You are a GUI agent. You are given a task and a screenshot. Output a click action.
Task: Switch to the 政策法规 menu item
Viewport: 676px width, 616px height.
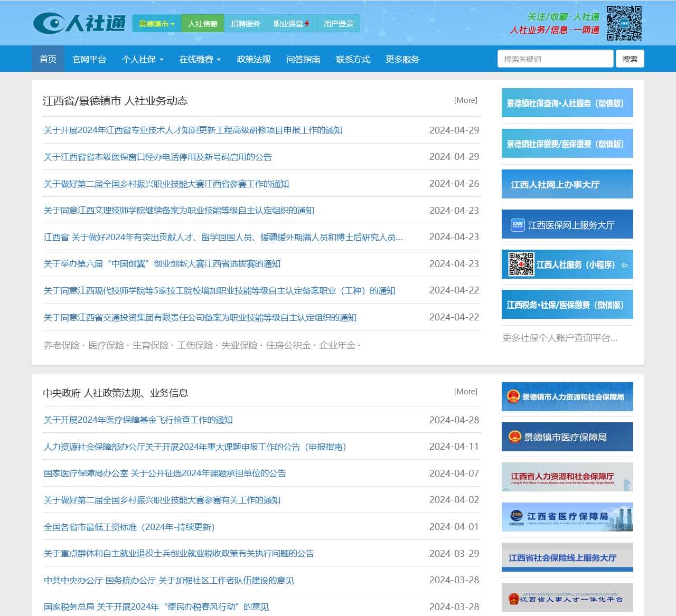[253, 59]
